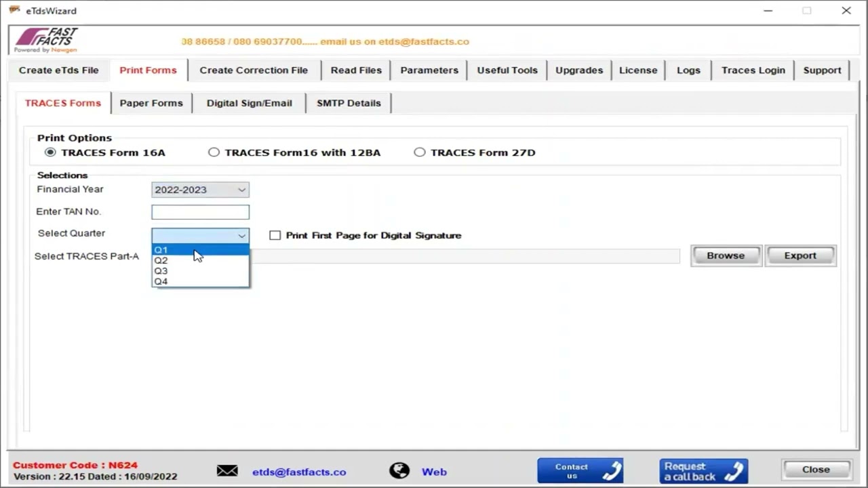Screen dimensions: 868x488
Task: Open the Create eTds File tab
Action: click(58, 70)
